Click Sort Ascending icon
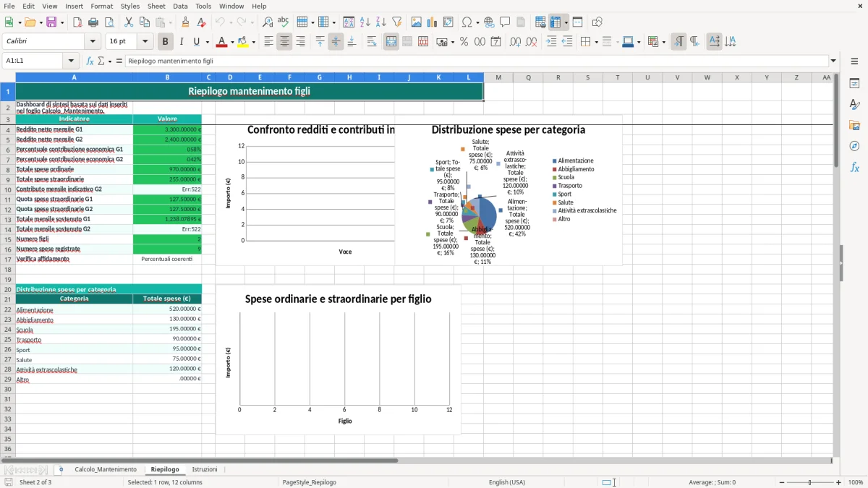Screen dimensions: 868x488 coord(365,22)
